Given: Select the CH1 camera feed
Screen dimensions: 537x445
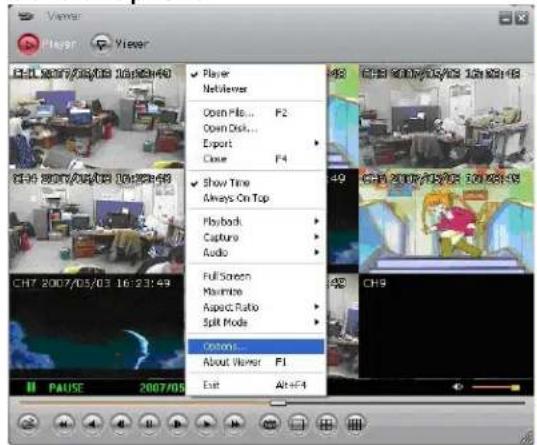Looking at the screenshot, I should [x=97, y=116].
